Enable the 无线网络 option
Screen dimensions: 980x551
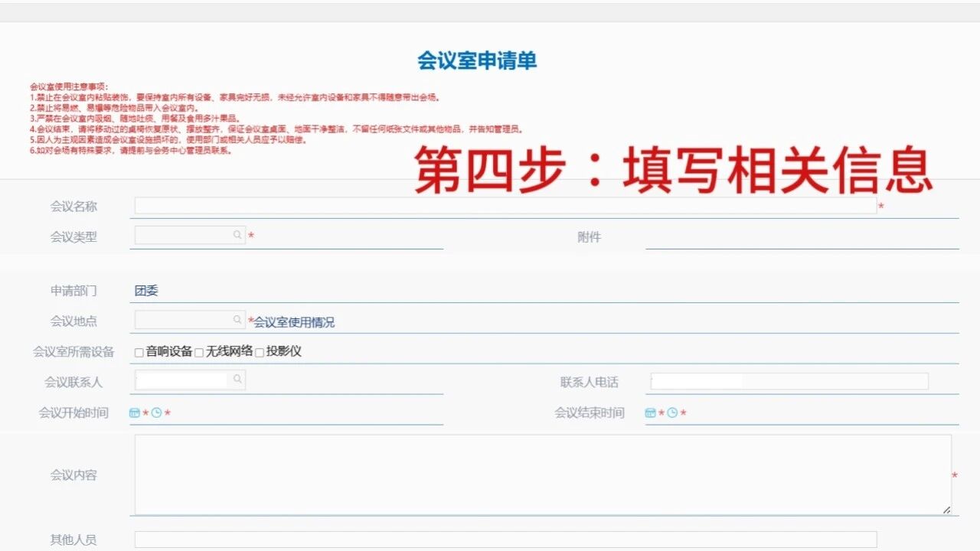point(199,352)
